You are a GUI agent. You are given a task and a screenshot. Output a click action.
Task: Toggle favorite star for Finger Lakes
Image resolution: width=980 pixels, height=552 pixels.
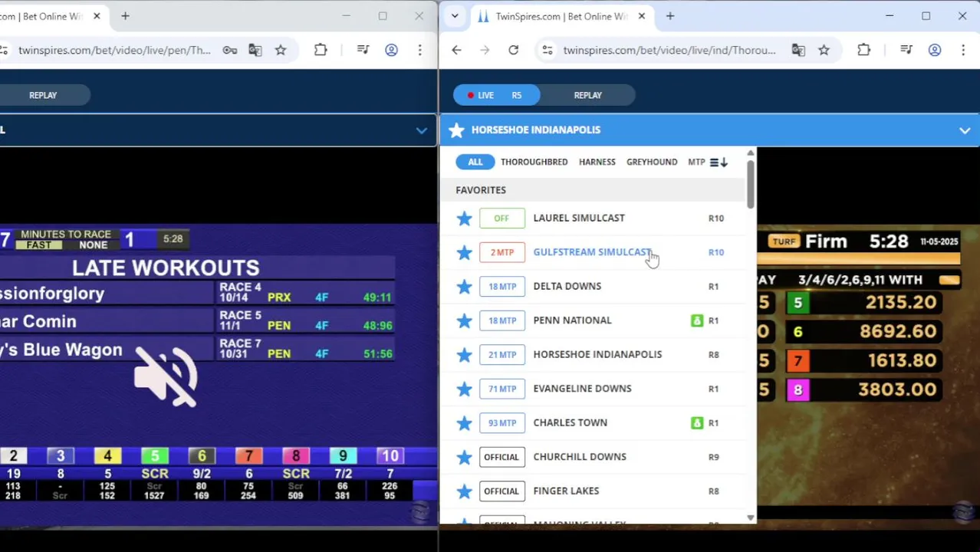point(464,491)
